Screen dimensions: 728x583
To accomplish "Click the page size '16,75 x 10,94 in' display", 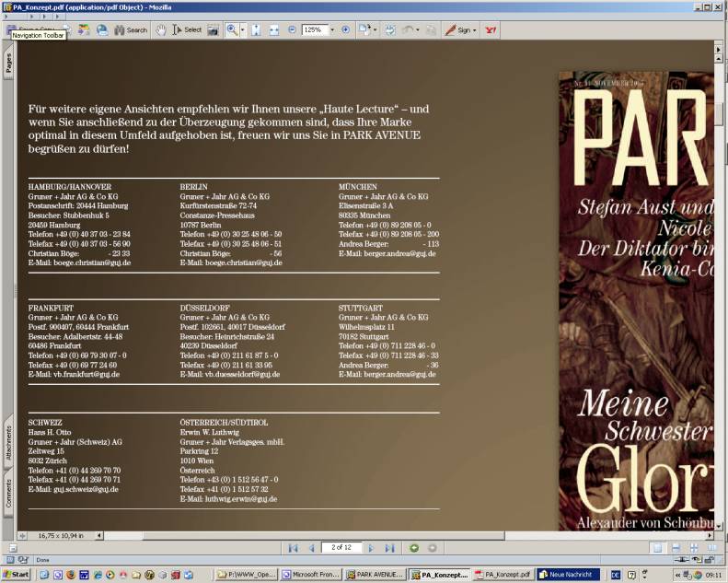I will (61, 536).
